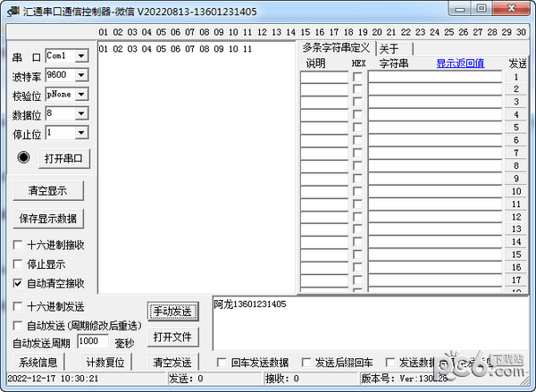Click the 自动发送周期 field showing 1000
Screen dimensions: 536x392
point(93,341)
